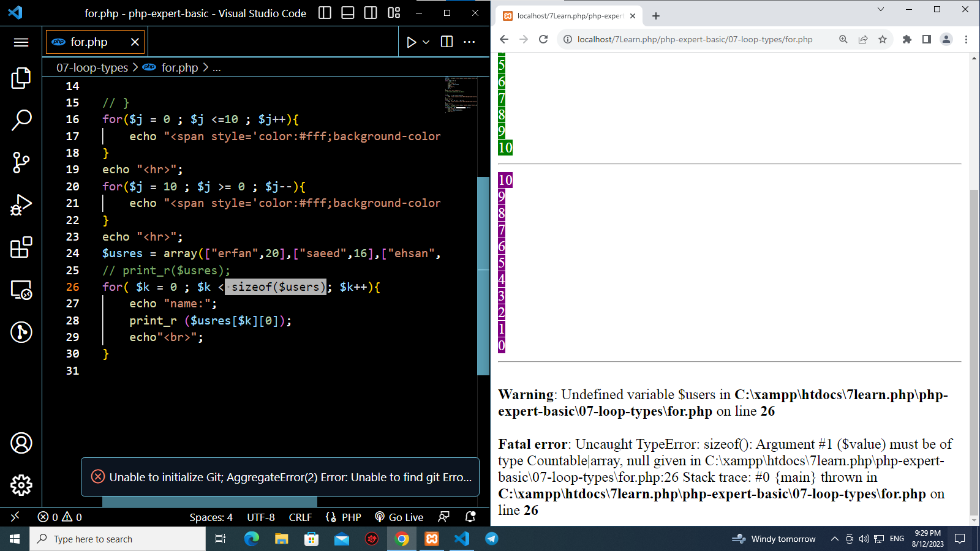Click line number 26 in the gutter

(x=73, y=287)
